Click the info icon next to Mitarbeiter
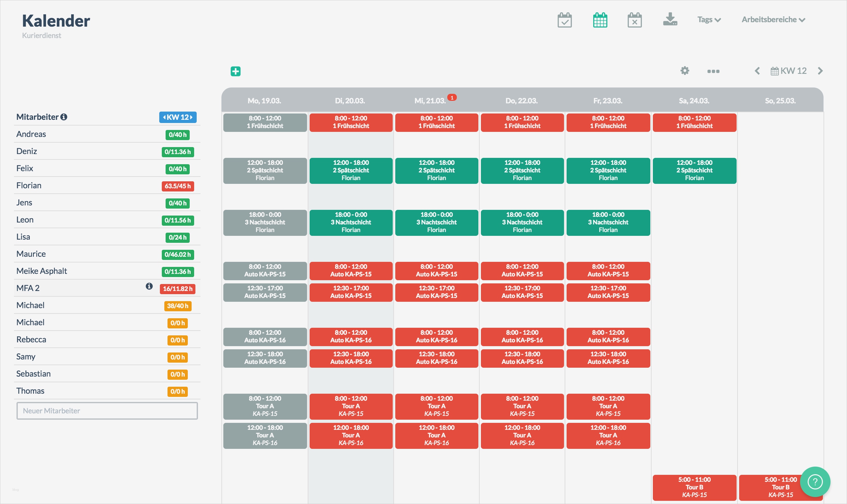 64,117
